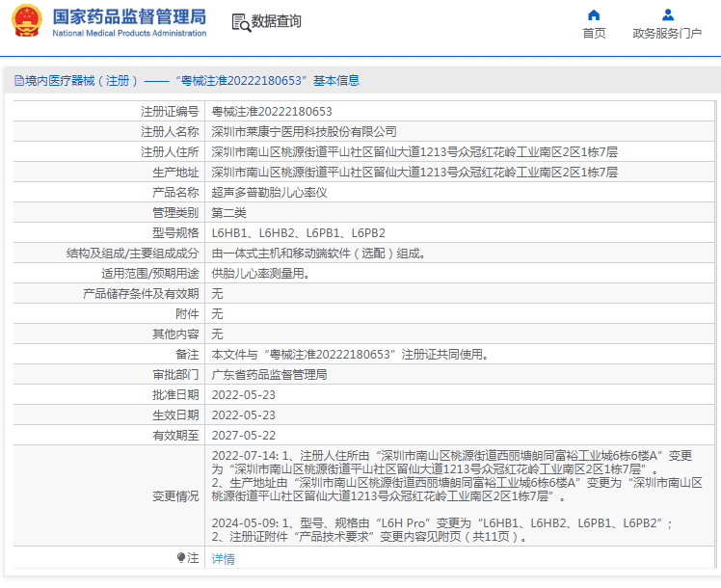721x588 pixels.
Task: Click the 生效日期 value 2022-05-23
Action: pyautogui.click(x=243, y=415)
